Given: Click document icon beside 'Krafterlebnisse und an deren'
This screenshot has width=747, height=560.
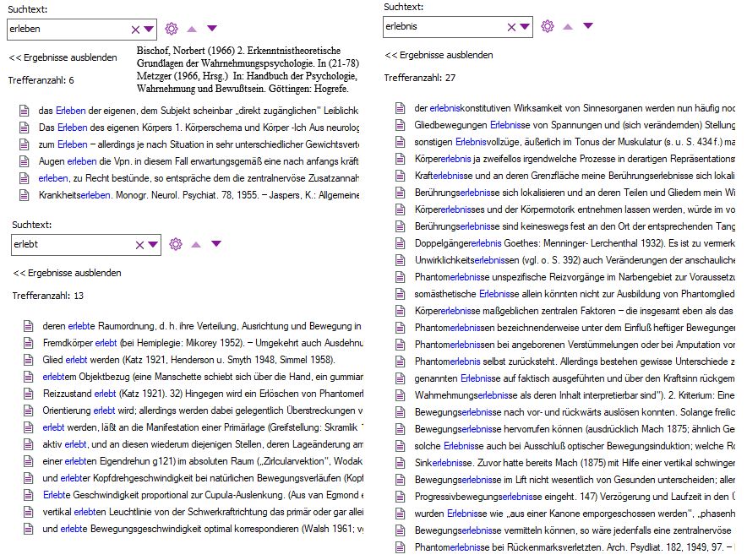Looking at the screenshot, I should click(x=401, y=177).
